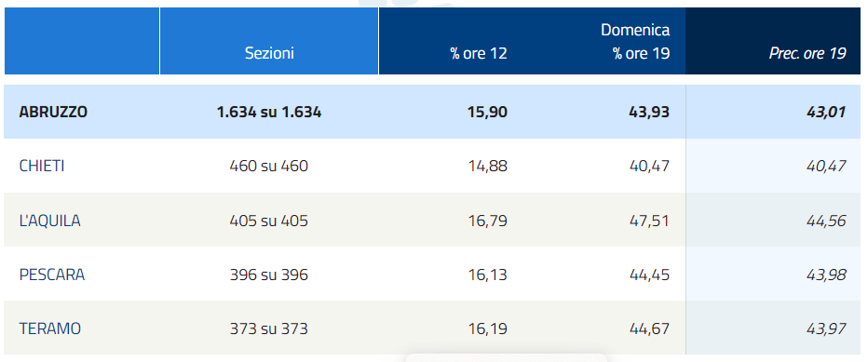Open the CHIETI province link
This screenshot has width=868, height=362.
42,166
